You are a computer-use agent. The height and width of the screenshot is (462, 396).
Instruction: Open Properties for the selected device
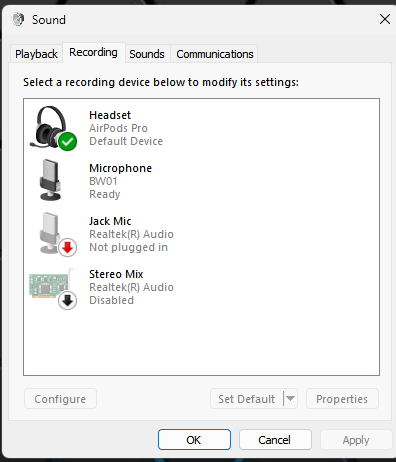click(x=342, y=398)
